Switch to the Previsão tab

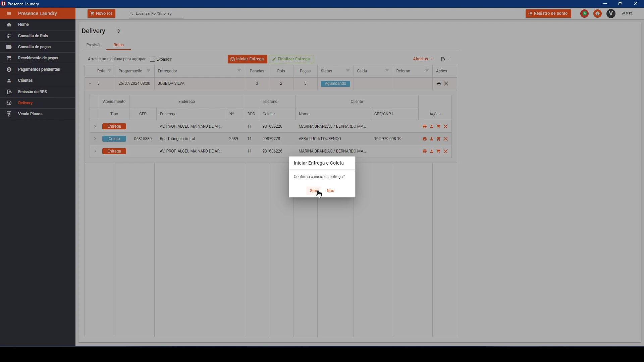[x=94, y=45]
